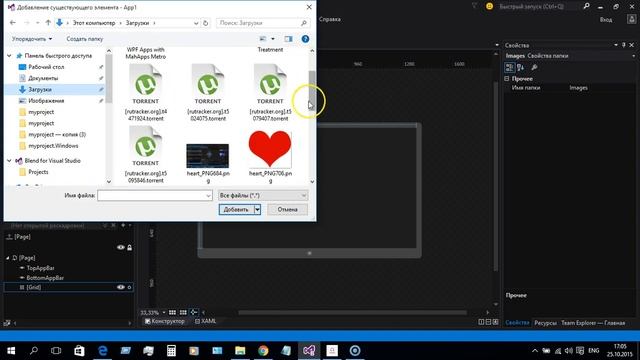Click the Вход sign-in link

[606, 20]
